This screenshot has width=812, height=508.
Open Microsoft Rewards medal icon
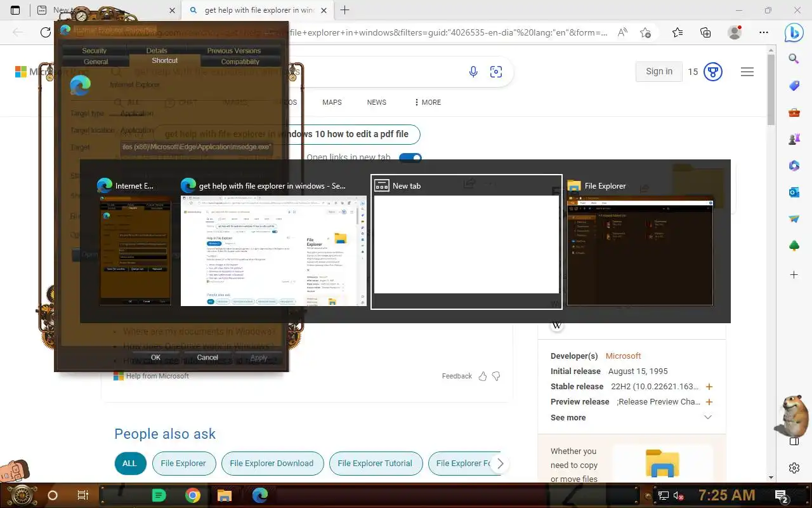click(x=713, y=72)
